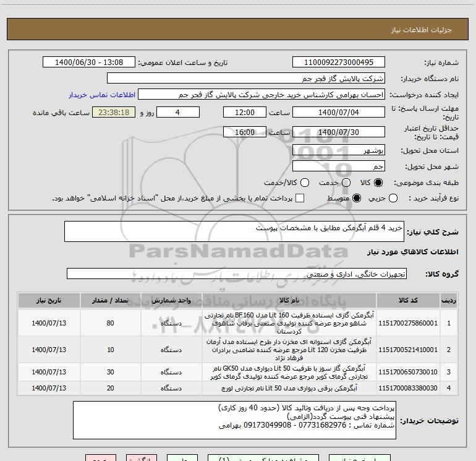476x461 pixels.
Task: Click the ردیف column header
Action: click(449, 301)
